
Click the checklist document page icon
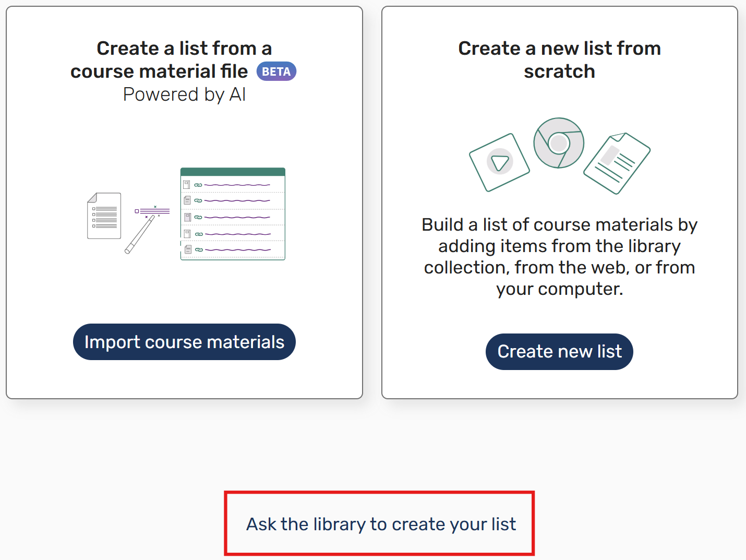coord(104,216)
